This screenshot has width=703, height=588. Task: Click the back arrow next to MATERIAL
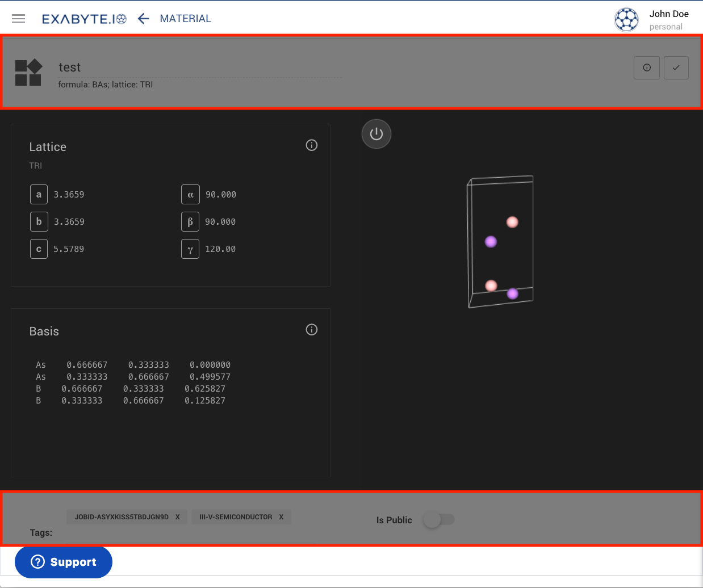143,18
